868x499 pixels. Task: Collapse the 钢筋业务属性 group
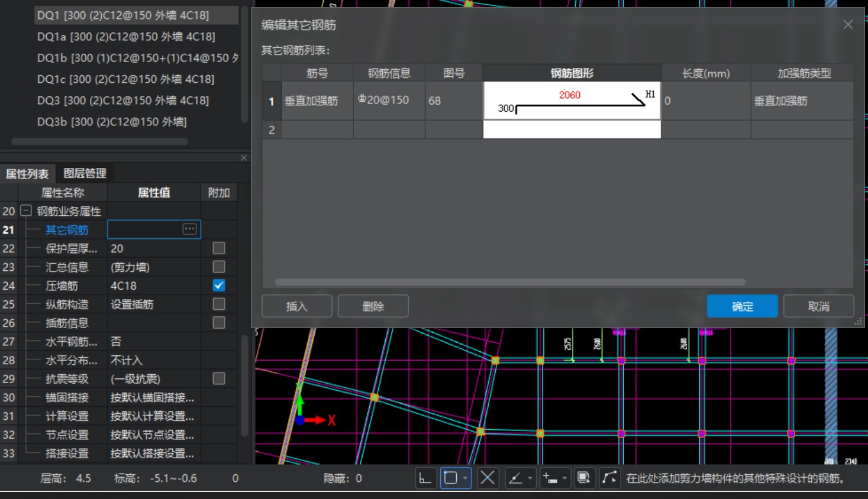coord(26,210)
